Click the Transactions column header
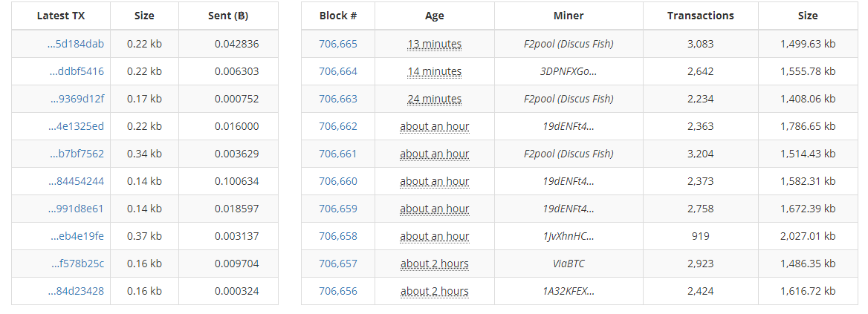Screen dimensions: 868x314 (700, 16)
